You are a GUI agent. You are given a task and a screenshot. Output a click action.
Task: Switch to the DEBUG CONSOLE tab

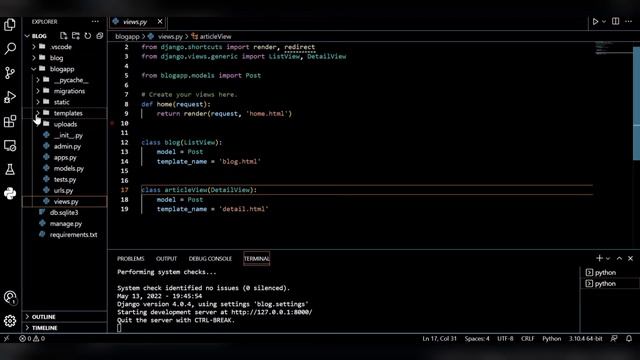[210, 258]
